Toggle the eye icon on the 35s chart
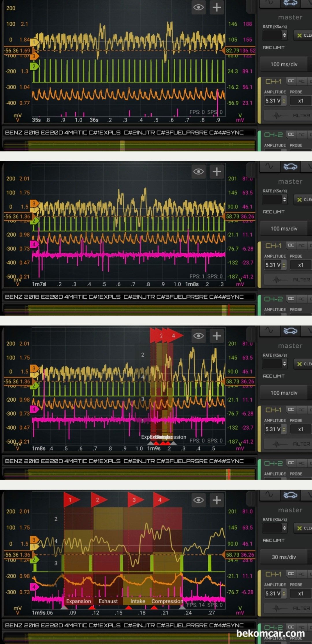Viewport: 312px width, 644px height. [x=198, y=7]
